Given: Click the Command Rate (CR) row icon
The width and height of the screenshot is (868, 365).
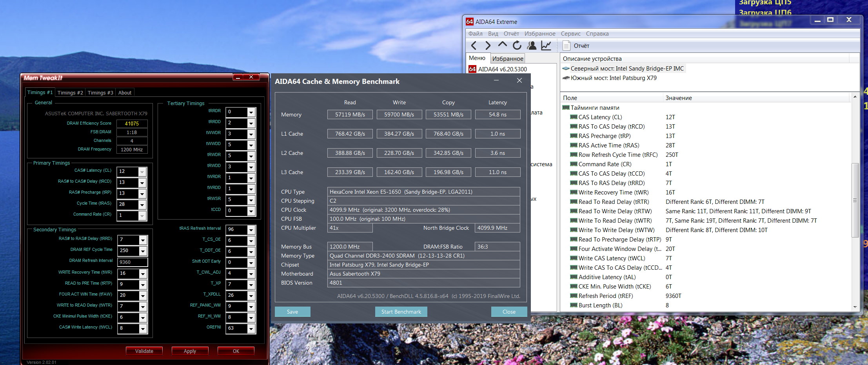Looking at the screenshot, I should tap(574, 164).
